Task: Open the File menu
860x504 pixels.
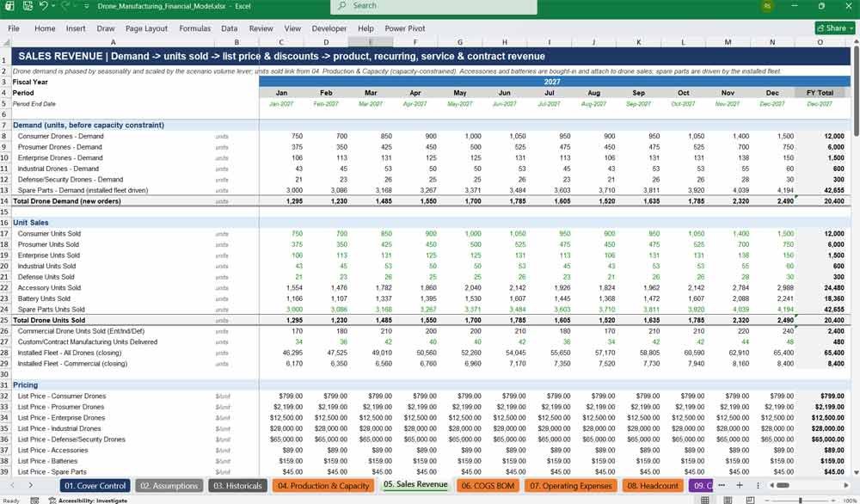Action: click(x=14, y=28)
